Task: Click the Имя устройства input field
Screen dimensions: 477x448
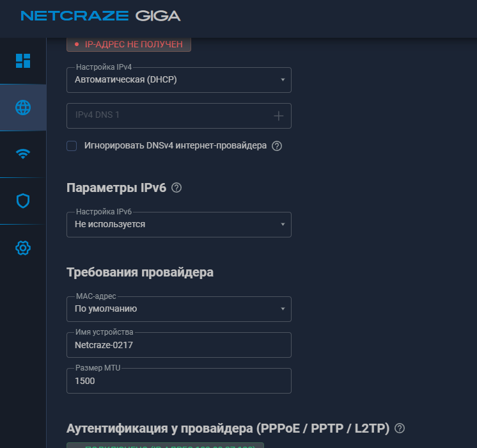Action: [178, 345]
